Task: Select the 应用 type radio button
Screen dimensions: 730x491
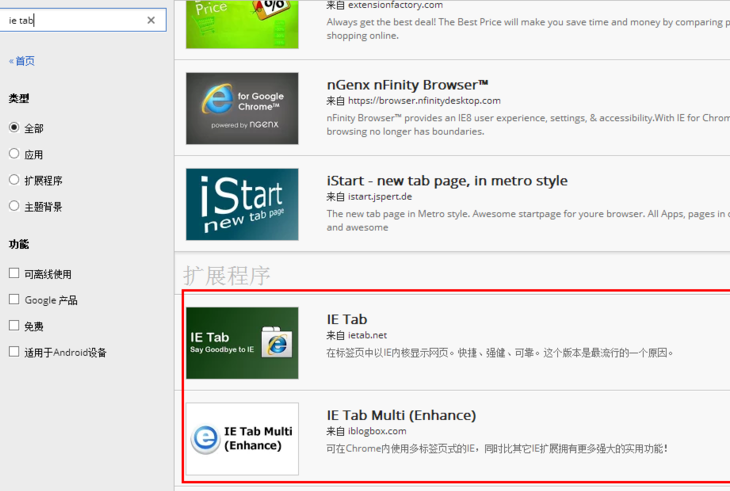Action: point(14,154)
